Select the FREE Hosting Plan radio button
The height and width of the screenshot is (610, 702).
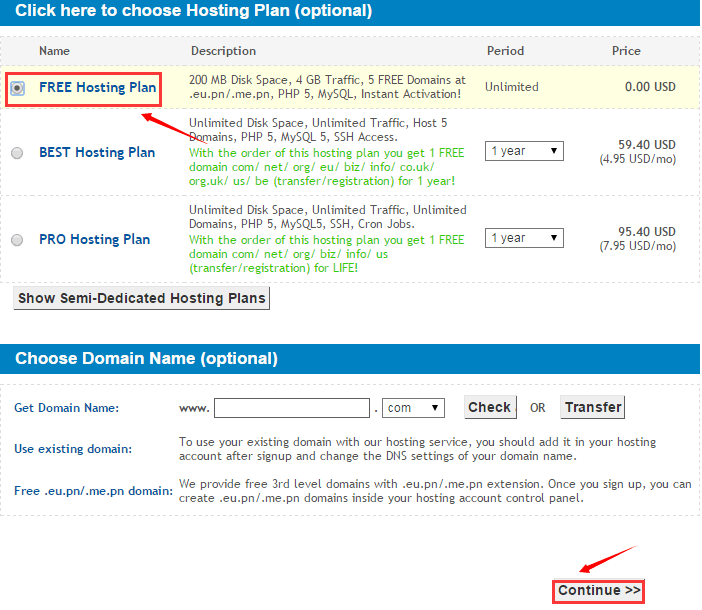pos(17,88)
